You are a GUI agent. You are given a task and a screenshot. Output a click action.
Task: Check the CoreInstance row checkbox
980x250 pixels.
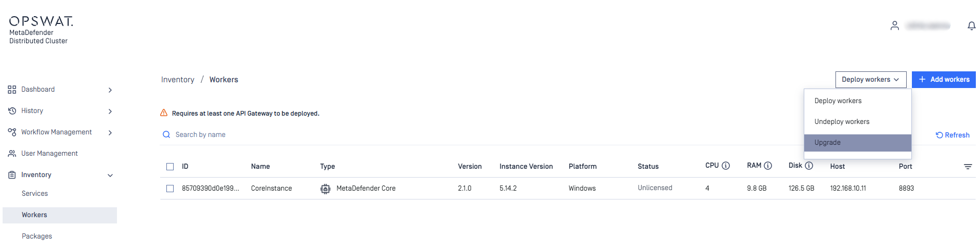(x=170, y=189)
